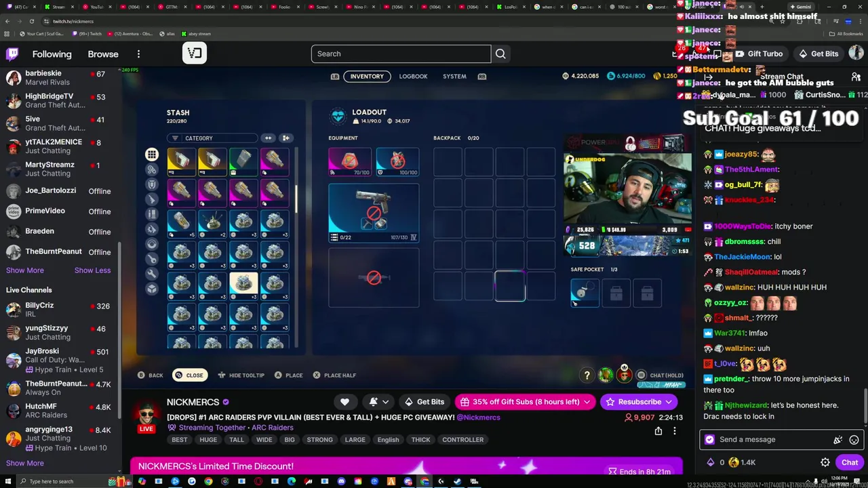Open the stream options three-dot menu

(674, 431)
